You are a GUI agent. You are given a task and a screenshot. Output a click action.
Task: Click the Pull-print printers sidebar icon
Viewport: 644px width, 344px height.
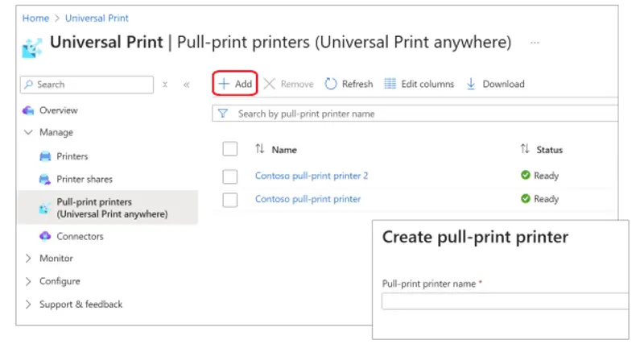click(44, 209)
